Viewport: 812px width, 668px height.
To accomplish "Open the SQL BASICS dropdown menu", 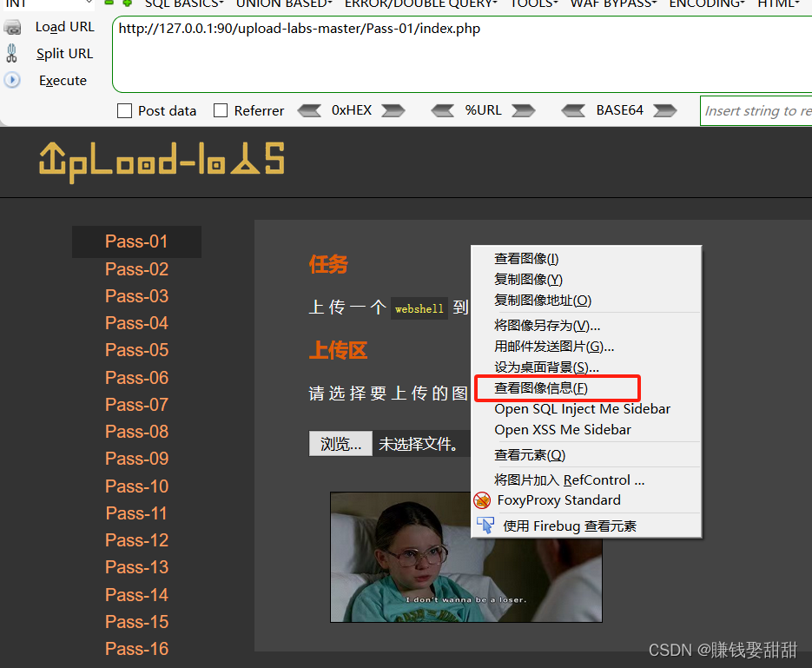I will [184, 4].
